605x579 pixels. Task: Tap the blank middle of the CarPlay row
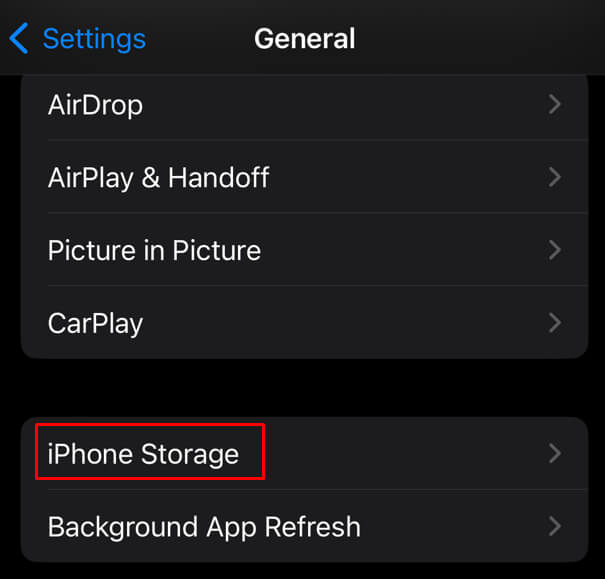coord(345,323)
